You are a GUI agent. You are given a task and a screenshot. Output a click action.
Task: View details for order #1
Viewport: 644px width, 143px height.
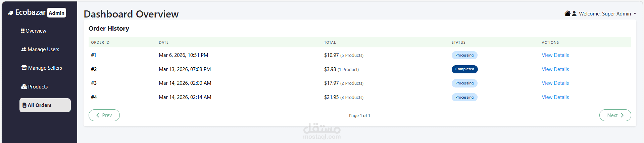(555, 55)
